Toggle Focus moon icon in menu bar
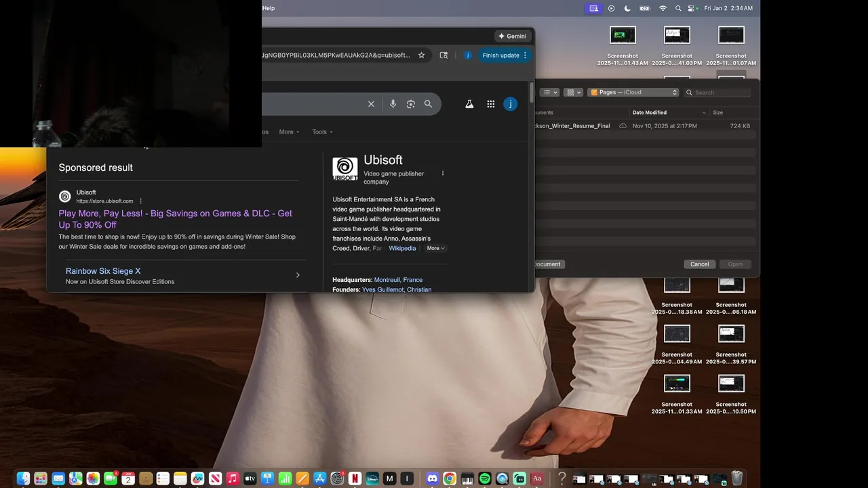868x488 pixels. click(x=627, y=8)
